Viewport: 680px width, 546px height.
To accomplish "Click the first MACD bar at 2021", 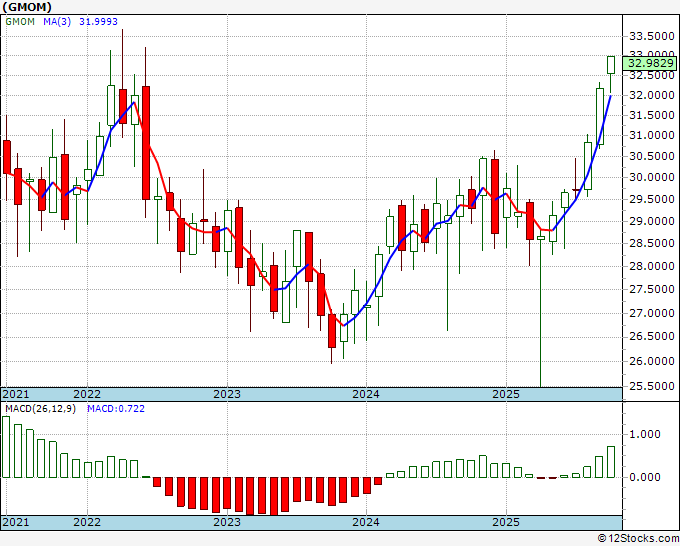I will pyautogui.click(x=6, y=447).
